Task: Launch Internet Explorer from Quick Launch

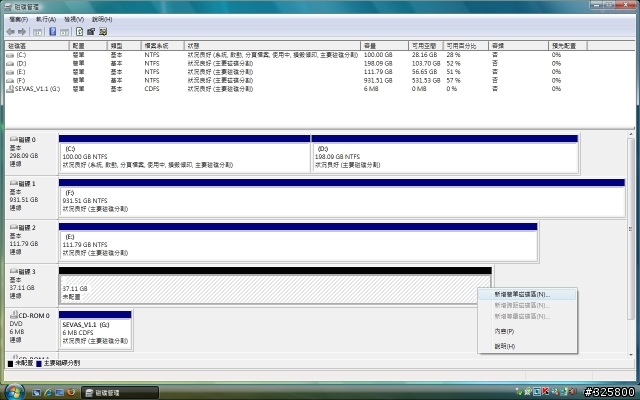Action: click(x=48, y=393)
